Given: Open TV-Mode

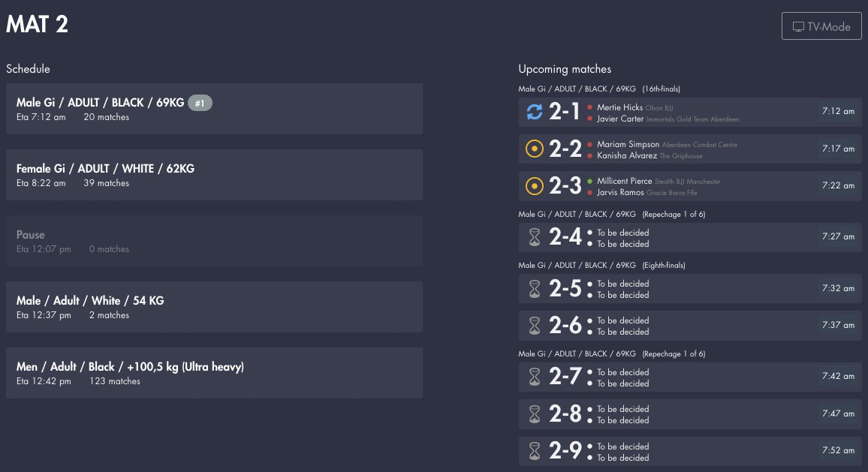Looking at the screenshot, I should point(821,26).
